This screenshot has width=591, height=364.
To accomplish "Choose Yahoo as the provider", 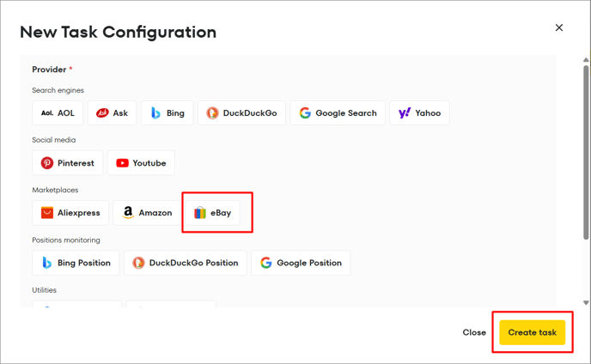I will tap(419, 113).
